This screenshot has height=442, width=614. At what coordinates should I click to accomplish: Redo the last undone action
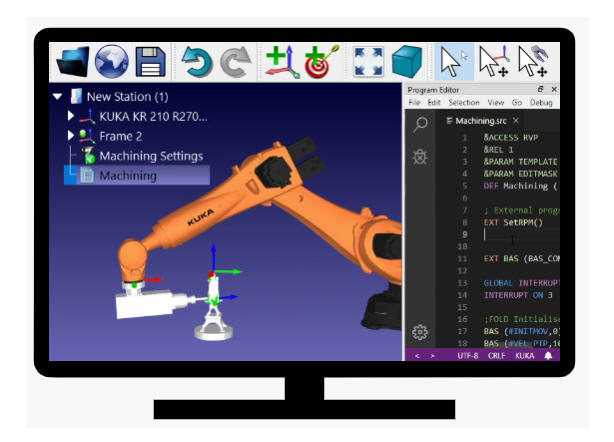pos(236,62)
